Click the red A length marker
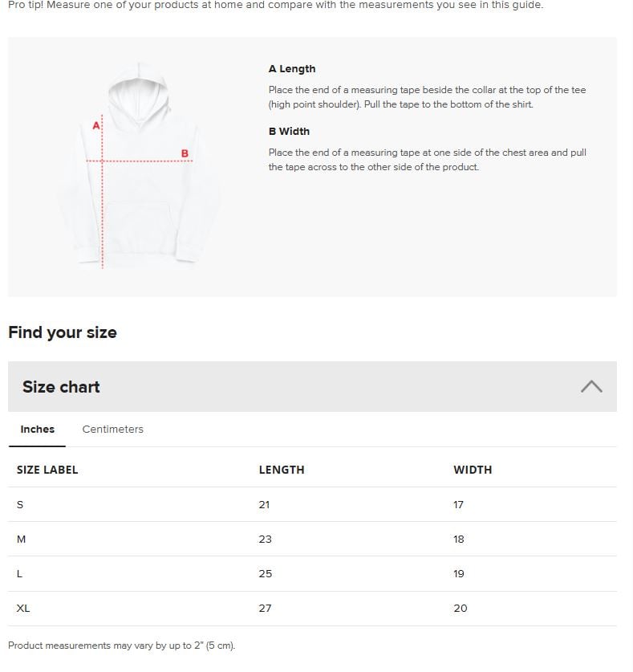 pos(96,125)
